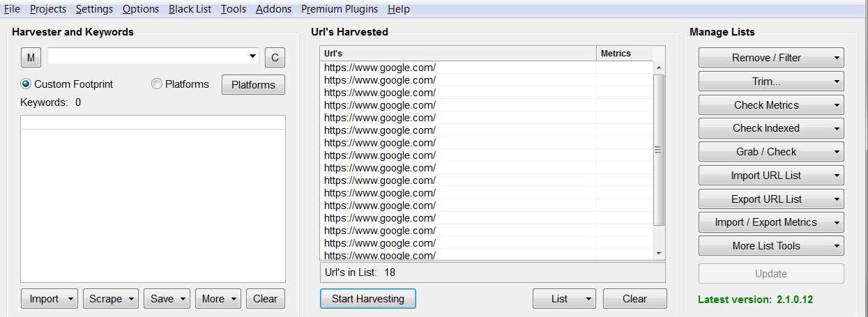868x317 pixels.
Task: Open the Check Metrics dropdown
Action: [771, 105]
